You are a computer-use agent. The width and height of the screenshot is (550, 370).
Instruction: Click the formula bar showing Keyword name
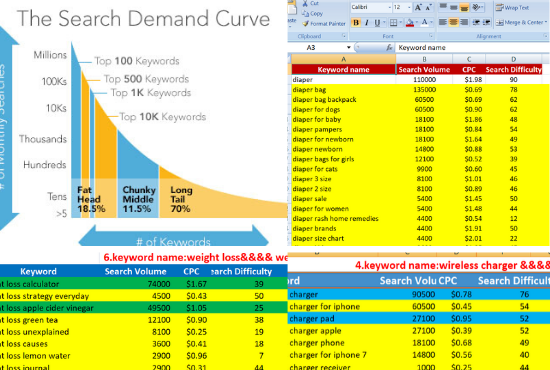(x=472, y=47)
